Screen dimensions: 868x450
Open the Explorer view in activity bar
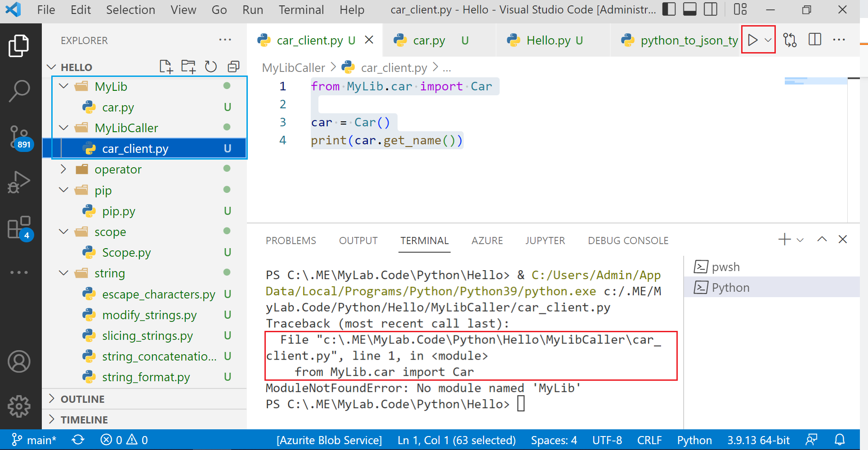click(19, 46)
